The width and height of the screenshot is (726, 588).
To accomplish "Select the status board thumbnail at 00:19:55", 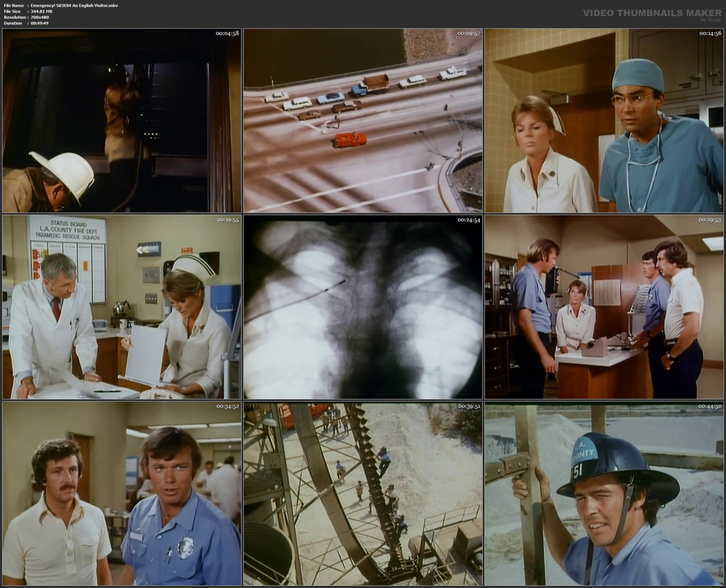I will click(122, 307).
